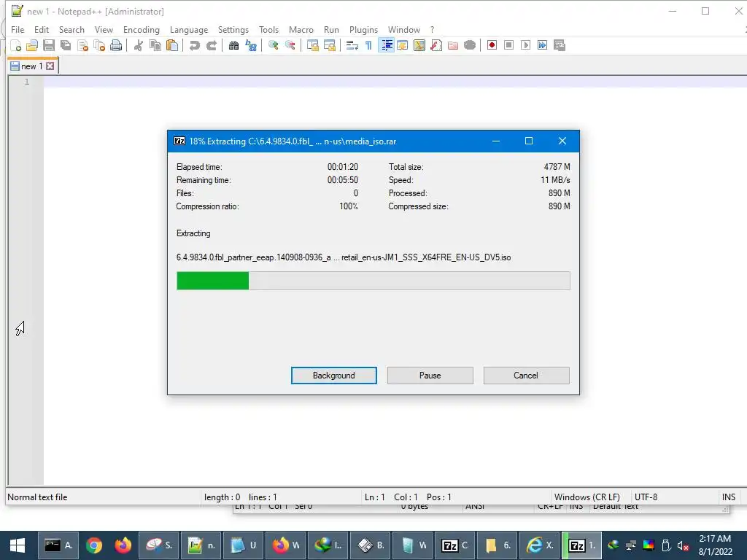Image resolution: width=747 pixels, height=560 pixels.
Task: Click Run macro multiple times icon
Action: [542, 45]
